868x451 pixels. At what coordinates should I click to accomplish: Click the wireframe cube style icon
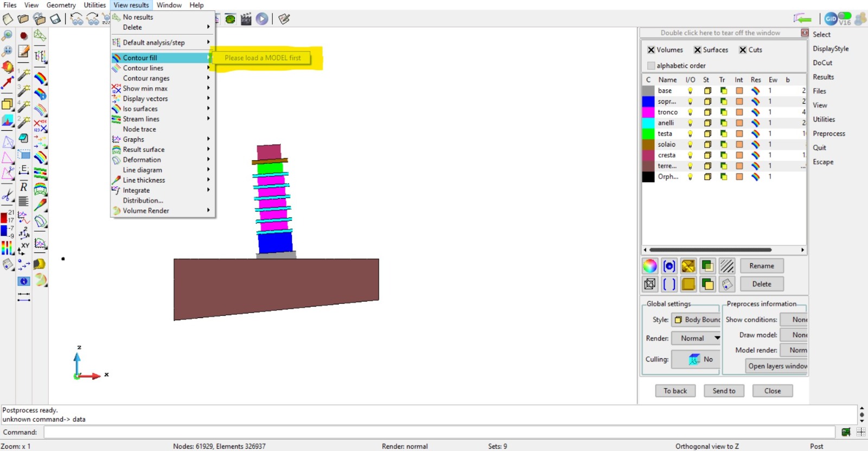(650, 284)
